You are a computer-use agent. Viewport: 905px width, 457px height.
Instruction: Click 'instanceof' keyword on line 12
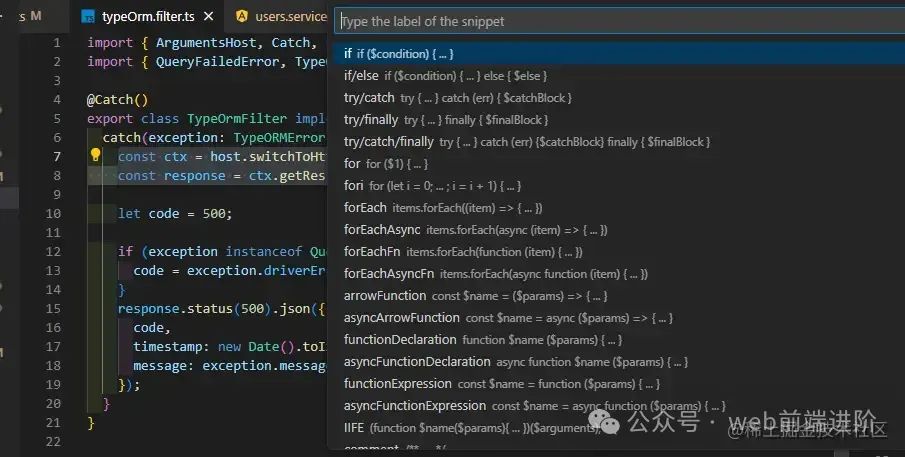point(264,252)
